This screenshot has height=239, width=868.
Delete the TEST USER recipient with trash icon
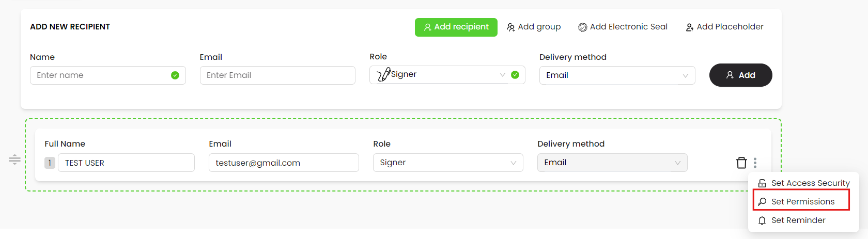pos(741,163)
